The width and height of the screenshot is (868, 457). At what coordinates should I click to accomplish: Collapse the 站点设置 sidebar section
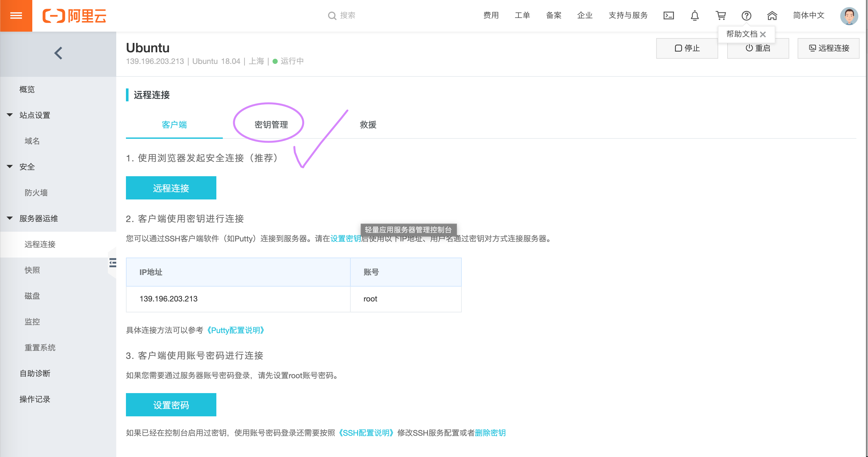10,115
